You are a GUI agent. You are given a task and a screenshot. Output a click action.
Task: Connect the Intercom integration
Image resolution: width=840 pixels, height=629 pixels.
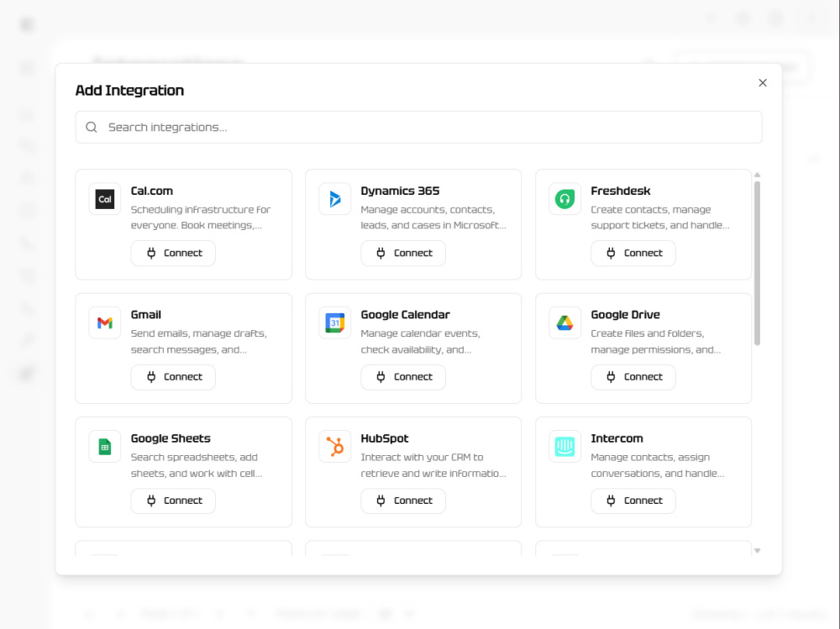coord(633,501)
